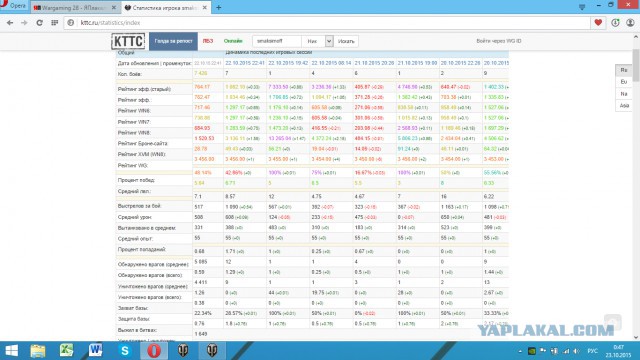Click the site info globe icon
640x360 pixels.
[x=71, y=23]
